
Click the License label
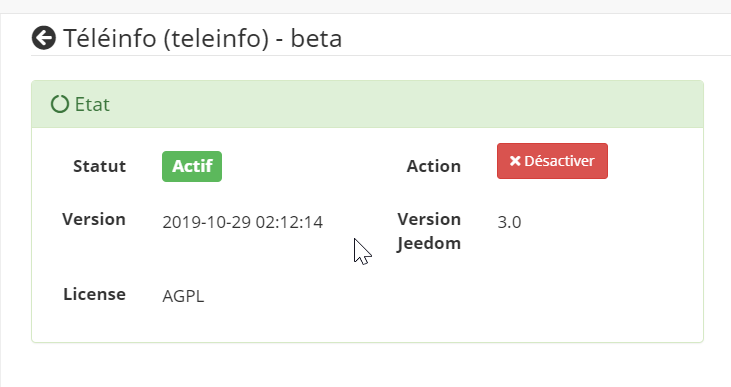94,294
